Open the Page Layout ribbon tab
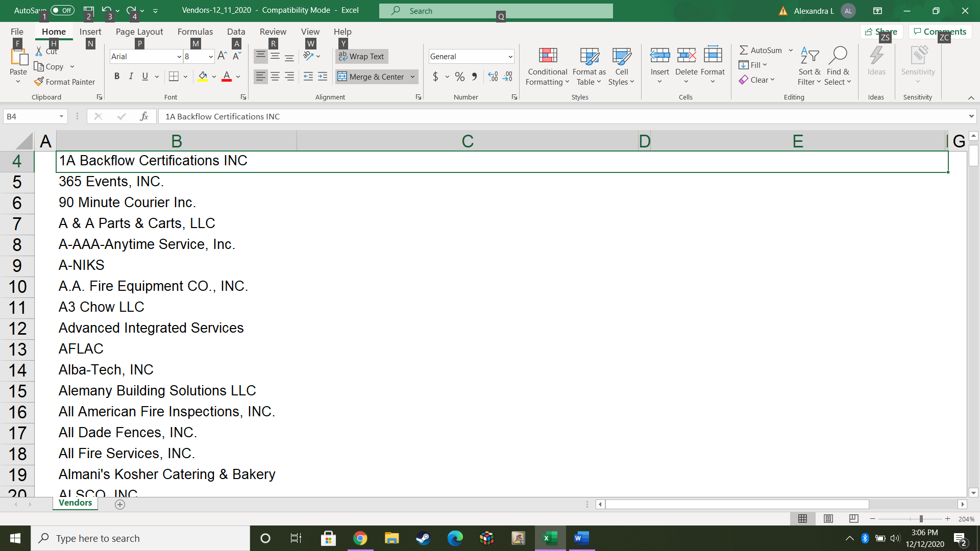Viewport: 980px width, 551px height. click(x=139, y=32)
